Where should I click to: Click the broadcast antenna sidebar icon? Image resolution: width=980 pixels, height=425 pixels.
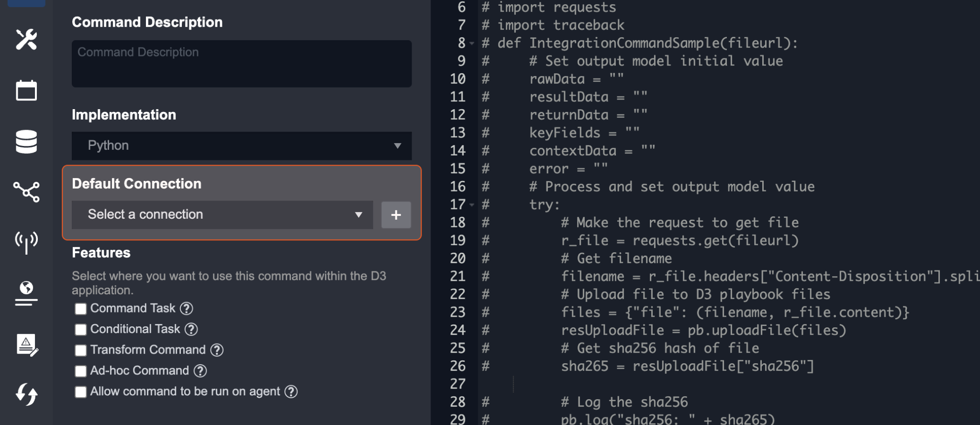[x=26, y=242]
